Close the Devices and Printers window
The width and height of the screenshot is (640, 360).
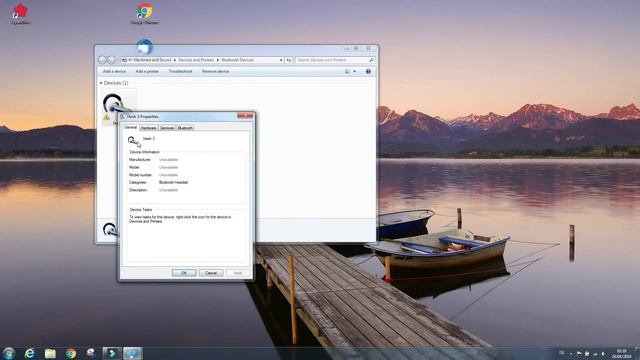pyautogui.click(x=369, y=48)
